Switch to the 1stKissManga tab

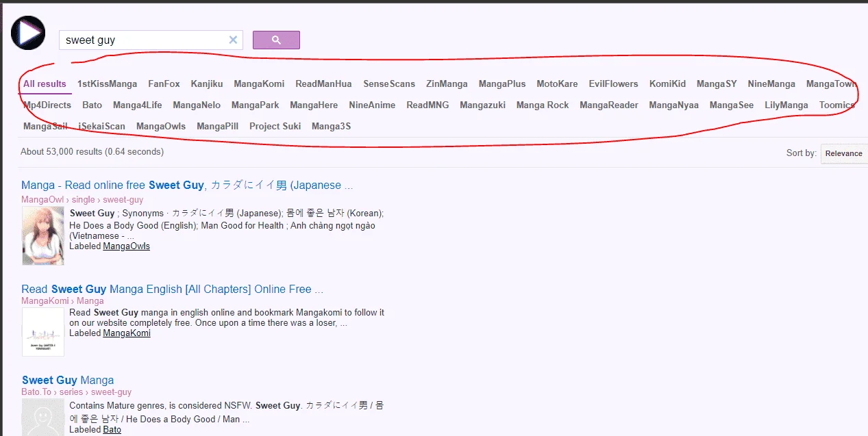(107, 84)
